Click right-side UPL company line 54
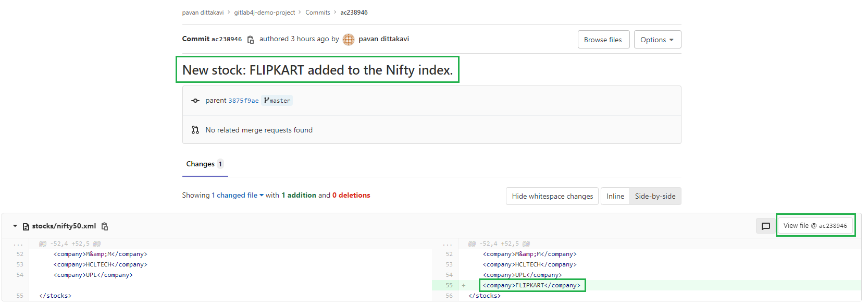The height and width of the screenshot is (304, 868). click(x=522, y=275)
